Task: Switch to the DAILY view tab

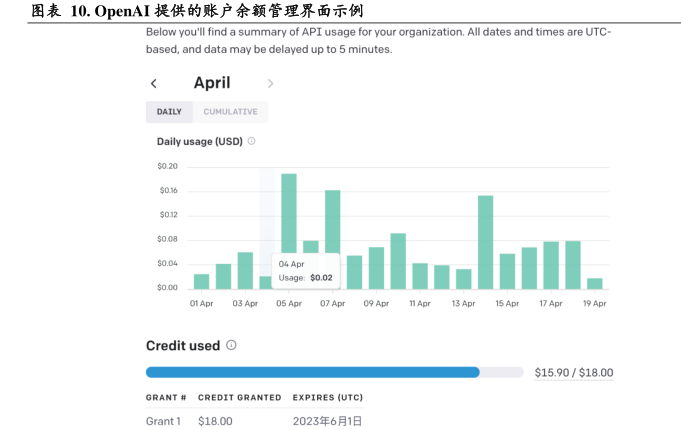Action: click(x=169, y=112)
